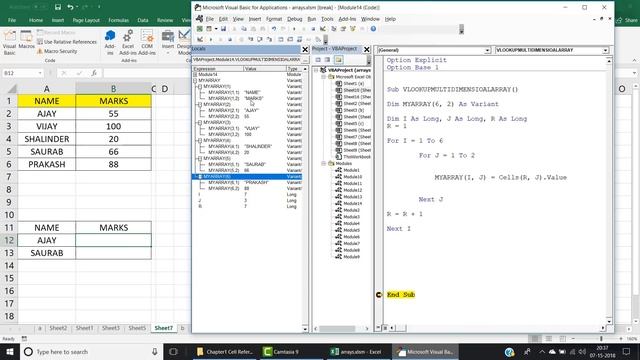Click Watch Window icon on Debug toolbar
This screenshot has height=360, width=640.
click(300, 40)
